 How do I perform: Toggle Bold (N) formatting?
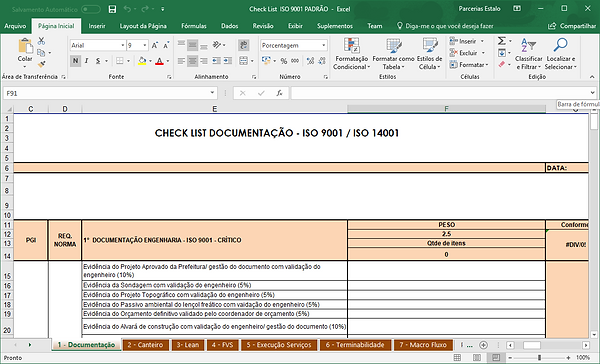(75, 61)
